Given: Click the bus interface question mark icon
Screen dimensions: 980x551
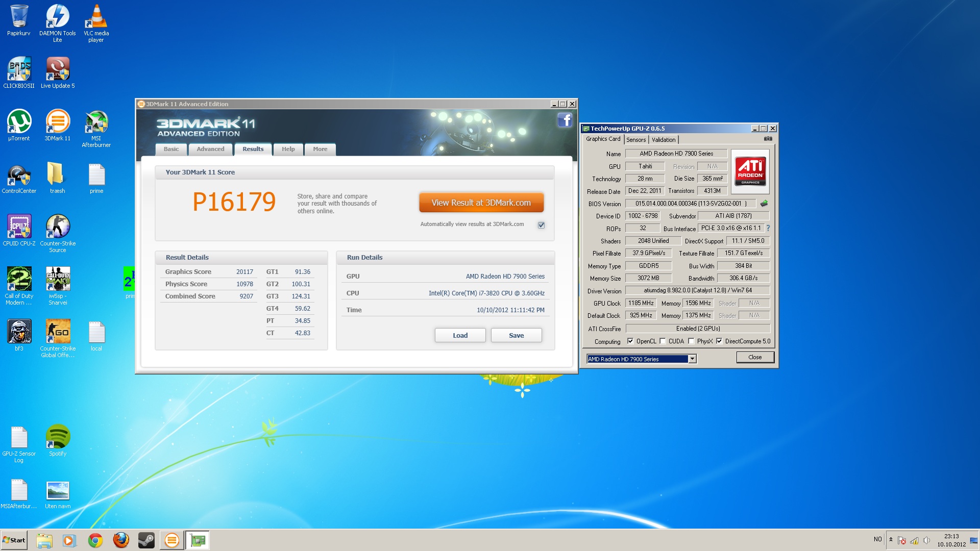Looking at the screenshot, I should 768,228.
